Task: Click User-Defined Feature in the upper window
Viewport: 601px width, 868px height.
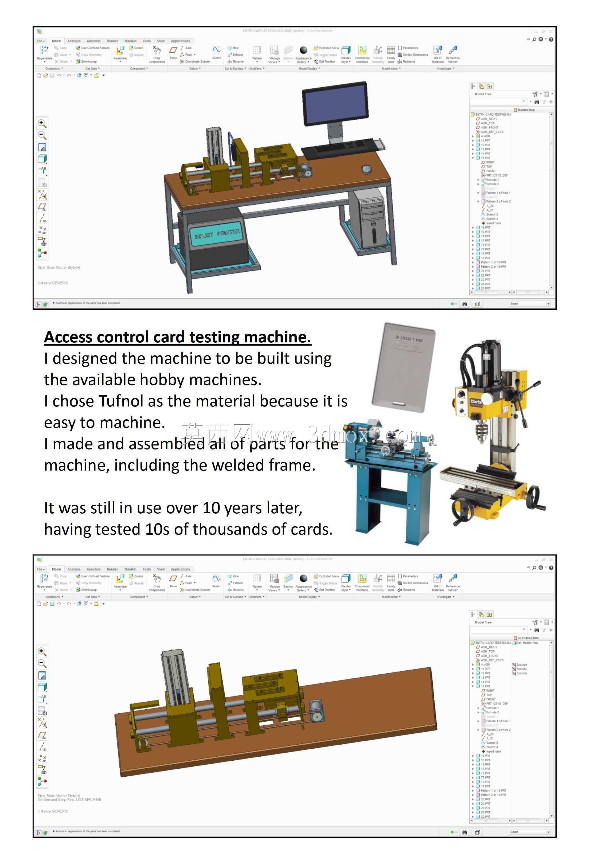Action: 93,48
